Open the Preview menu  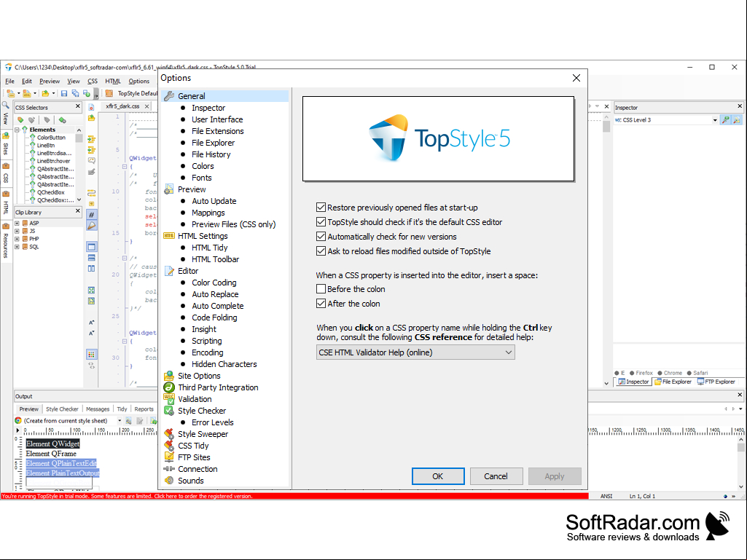[x=50, y=81]
